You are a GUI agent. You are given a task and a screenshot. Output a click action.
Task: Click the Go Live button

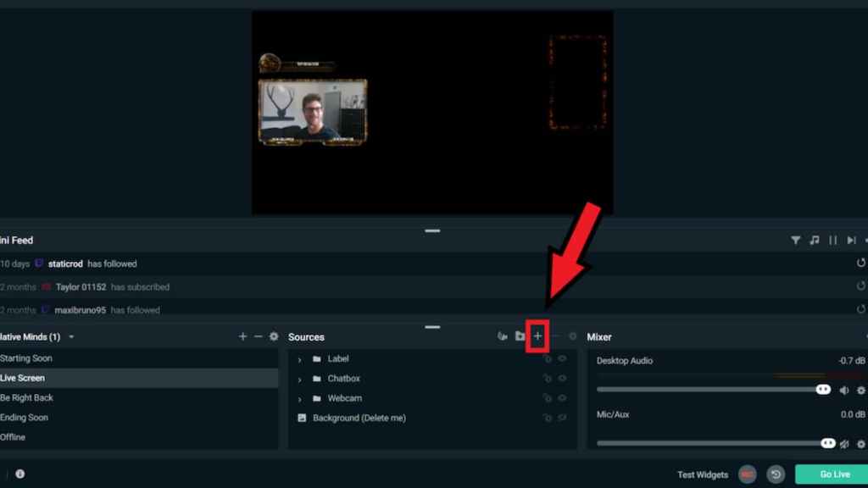pyautogui.click(x=832, y=474)
